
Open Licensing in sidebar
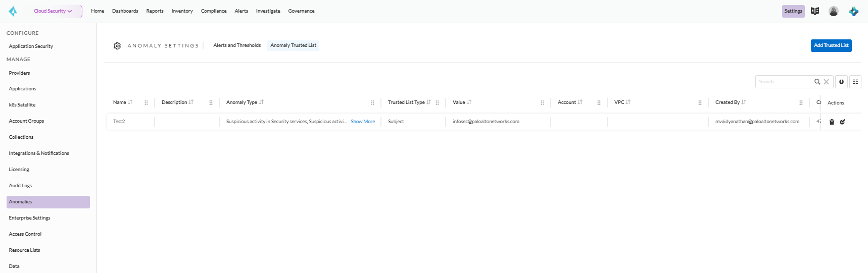click(19, 170)
